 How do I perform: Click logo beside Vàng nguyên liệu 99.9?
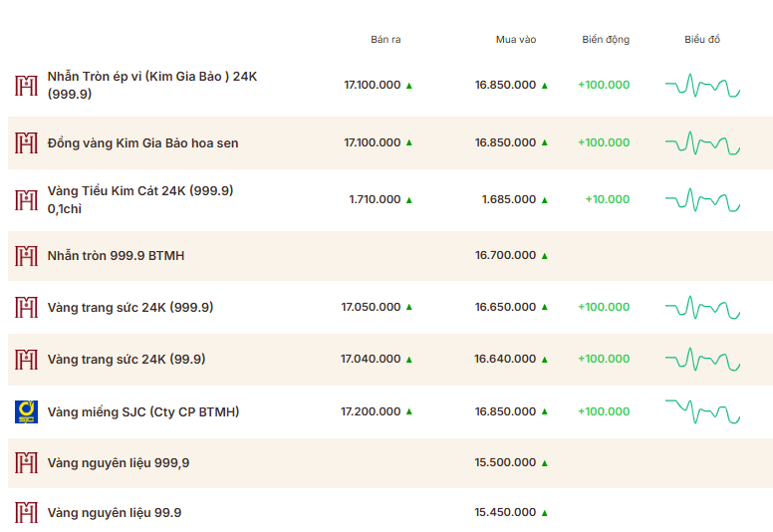click(x=26, y=513)
